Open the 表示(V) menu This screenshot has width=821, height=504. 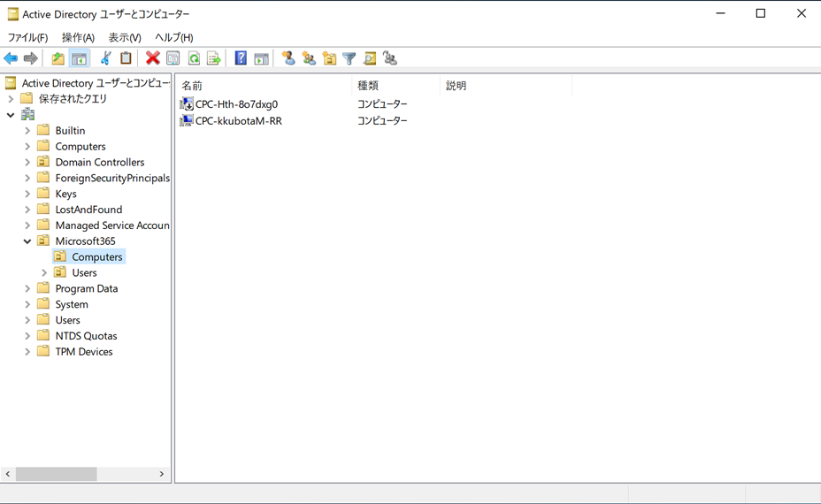point(125,37)
